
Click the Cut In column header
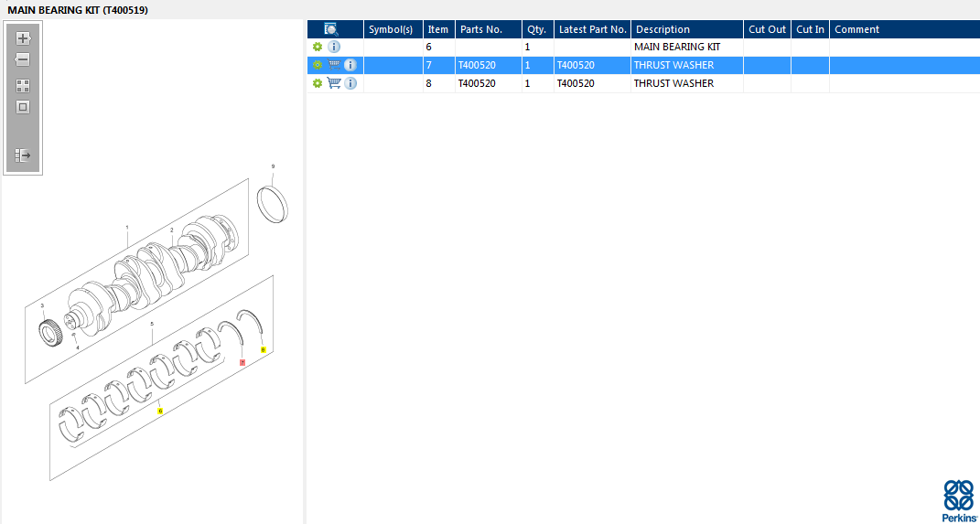(x=810, y=29)
